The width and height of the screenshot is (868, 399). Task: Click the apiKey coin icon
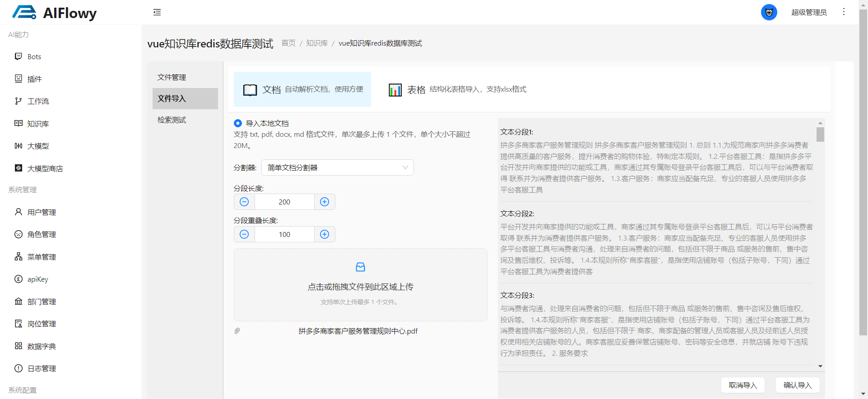(x=19, y=279)
